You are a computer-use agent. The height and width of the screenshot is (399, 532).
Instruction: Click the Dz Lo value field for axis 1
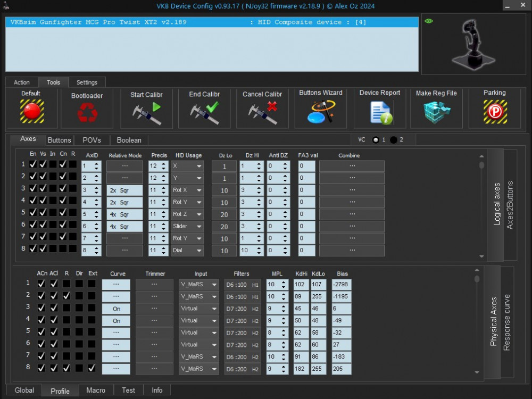click(x=224, y=165)
